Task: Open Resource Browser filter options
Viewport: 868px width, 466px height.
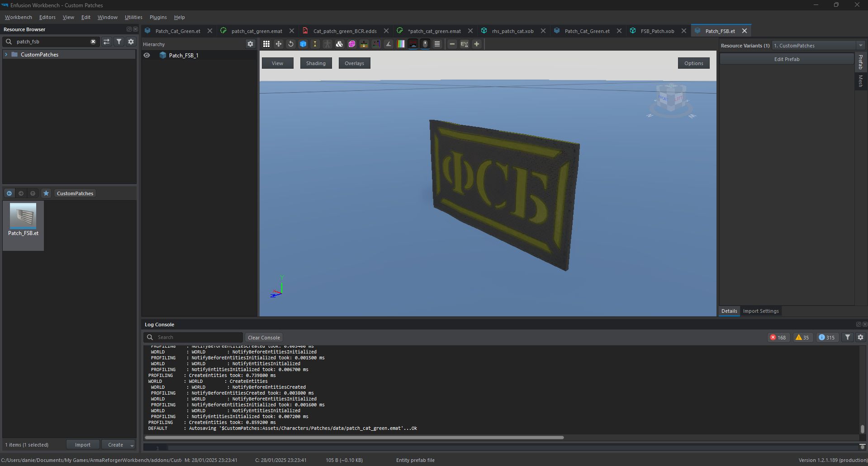Action: (x=119, y=41)
